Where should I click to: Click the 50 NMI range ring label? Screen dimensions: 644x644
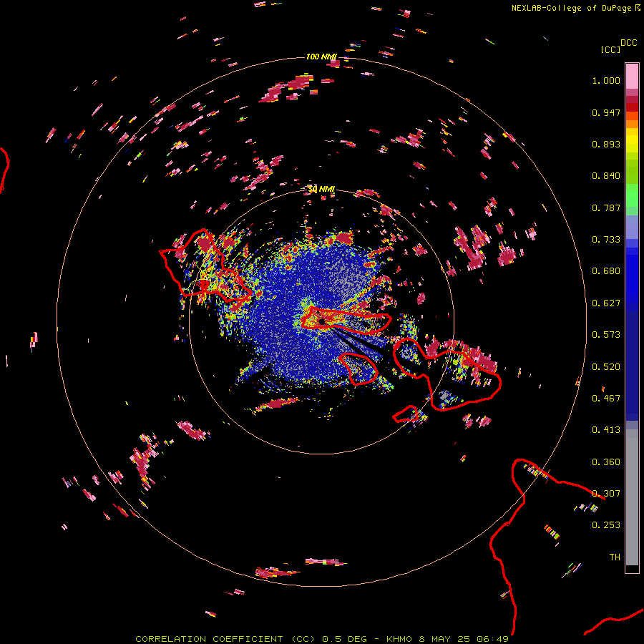pos(321,190)
